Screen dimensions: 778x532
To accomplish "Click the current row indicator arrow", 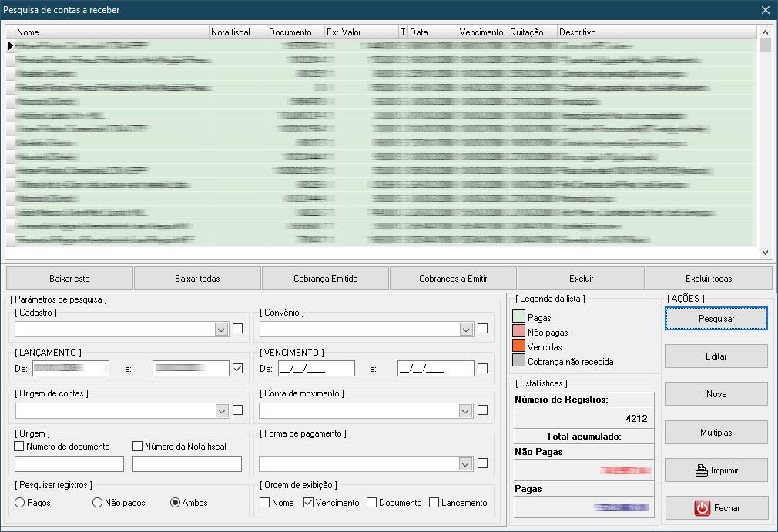I will 11,45.
